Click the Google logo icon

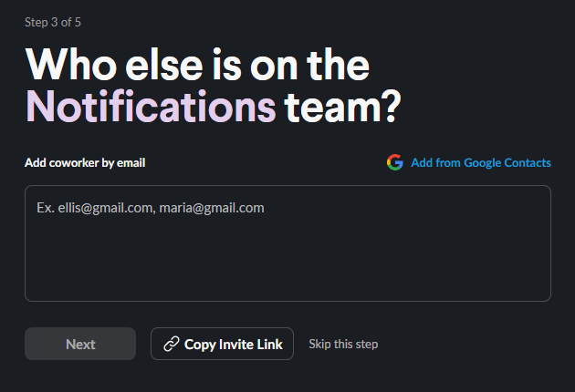[394, 163]
